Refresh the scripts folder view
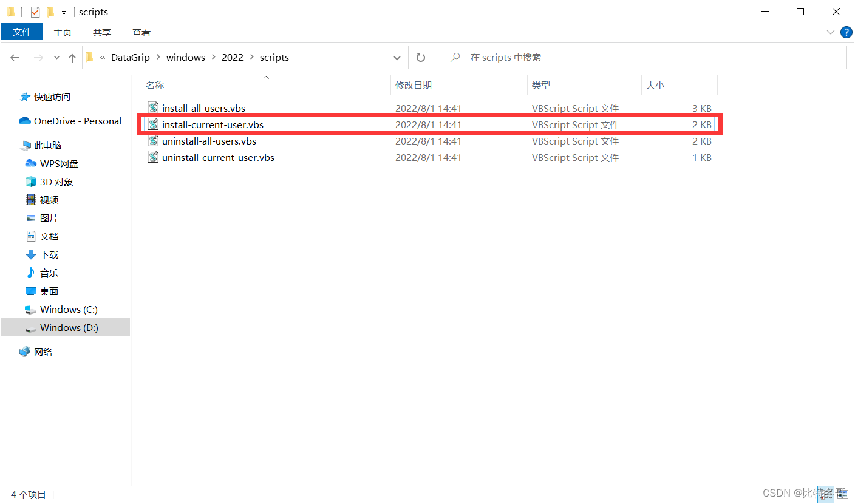Screen dimensions: 855x504 point(420,58)
